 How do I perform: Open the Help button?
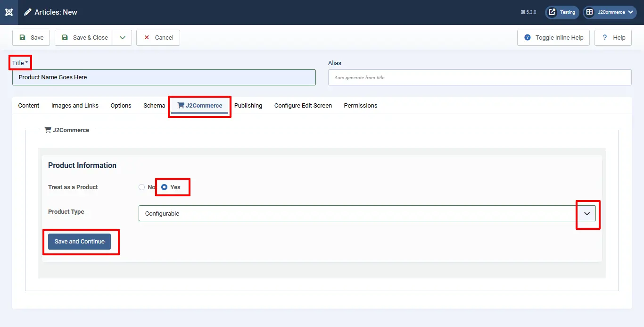tap(613, 38)
